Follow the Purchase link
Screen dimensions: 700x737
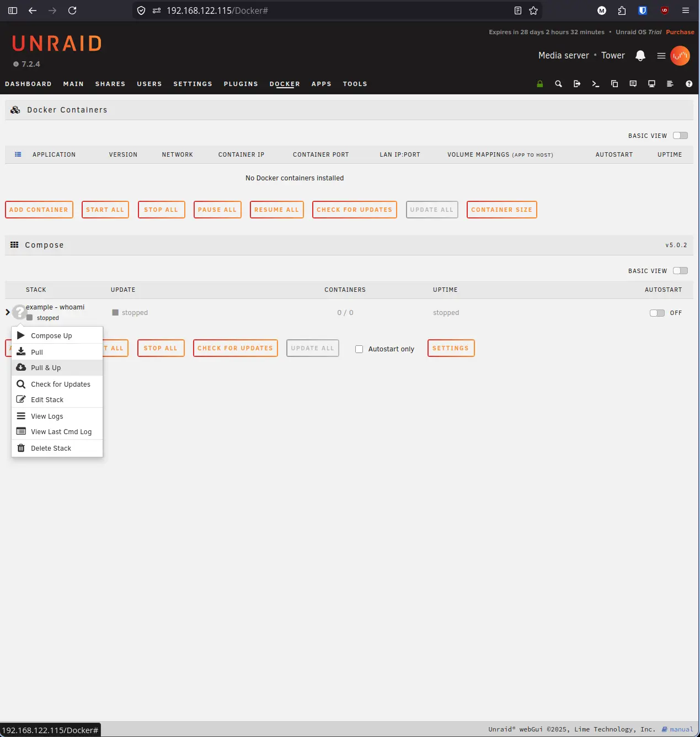click(680, 32)
